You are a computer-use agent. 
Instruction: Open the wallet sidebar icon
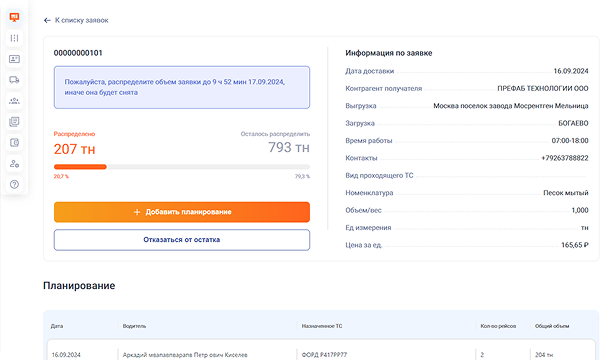pos(14,143)
